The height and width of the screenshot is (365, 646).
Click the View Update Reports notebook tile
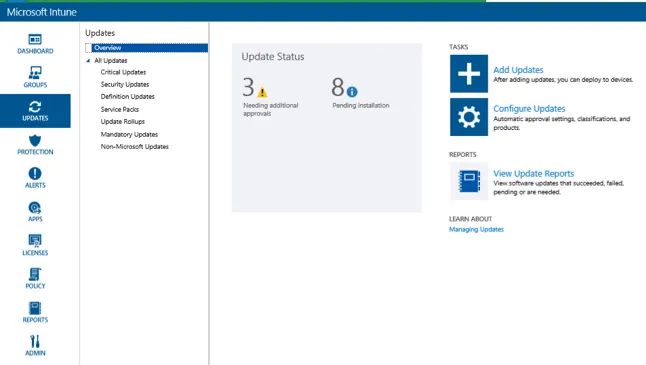point(469,181)
